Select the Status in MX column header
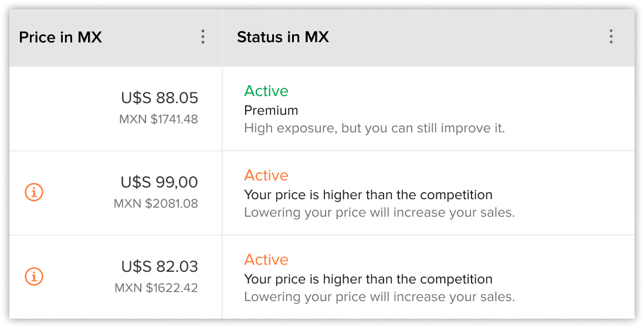The width and height of the screenshot is (644, 328). (283, 37)
